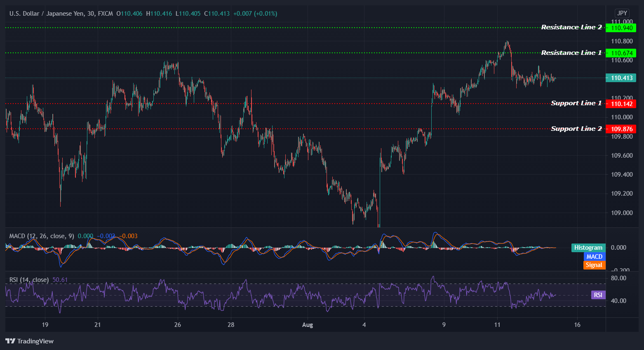Screen dimensions: 644x350
Task: Click the JPY currency label
Action: tap(622, 13)
